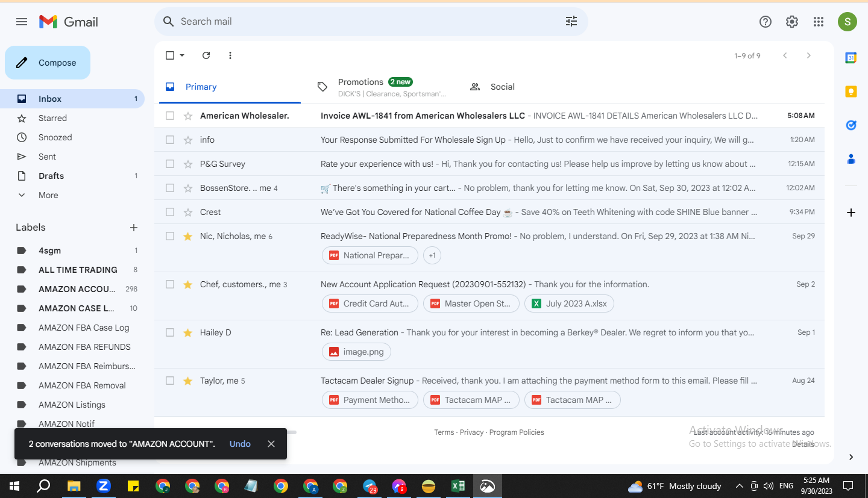Screen dimensions: 868x498
Task: Open Windows taskbar search
Action: pyautogui.click(x=43, y=486)
